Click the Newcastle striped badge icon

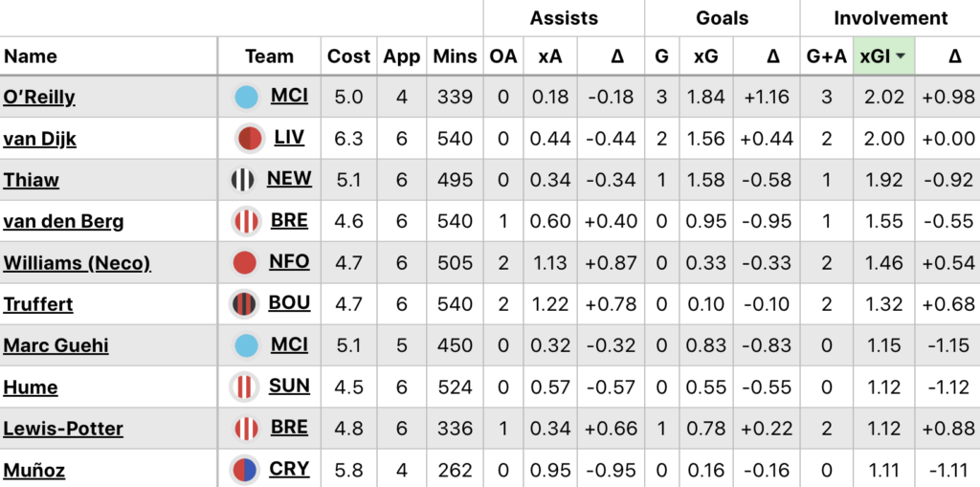243,180
